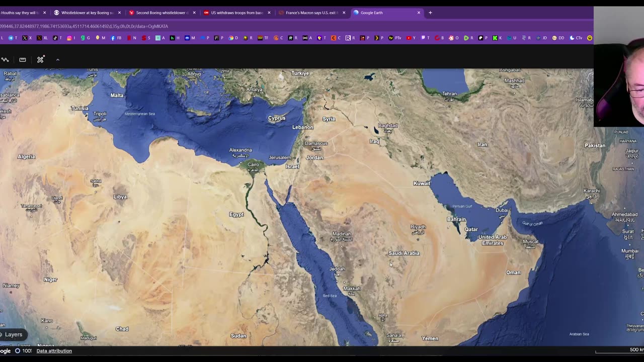Open the DD bookmark

tap(558, 38)
